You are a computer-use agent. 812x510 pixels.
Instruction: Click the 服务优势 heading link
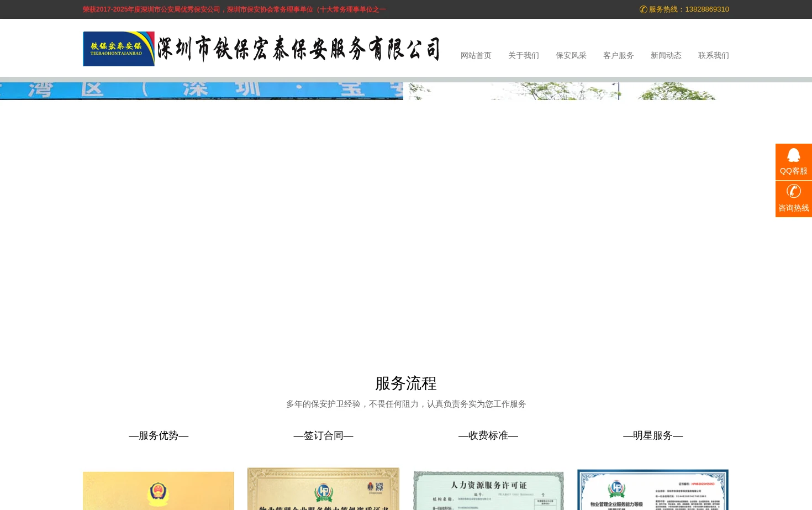pos(159,435)
